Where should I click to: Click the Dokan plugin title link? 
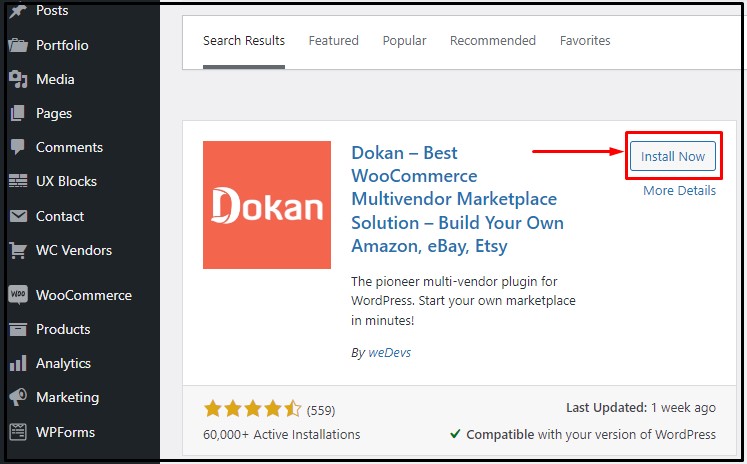(x=457, y=199)
